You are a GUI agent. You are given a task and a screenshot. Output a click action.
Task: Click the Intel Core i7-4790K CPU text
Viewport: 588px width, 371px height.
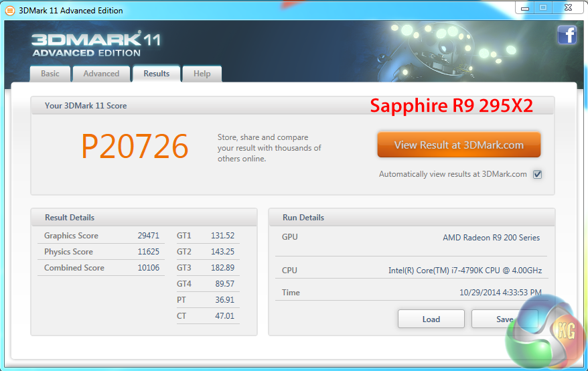pos(465,271)
